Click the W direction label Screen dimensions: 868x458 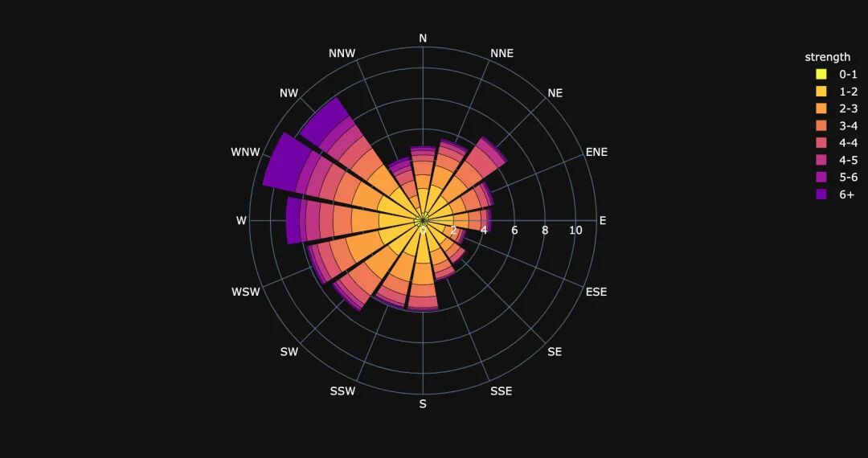point(241,221)
